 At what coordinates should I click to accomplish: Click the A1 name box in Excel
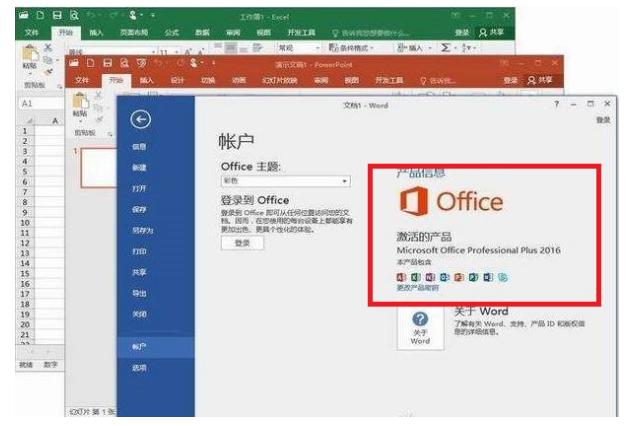[x=40, y=104]
